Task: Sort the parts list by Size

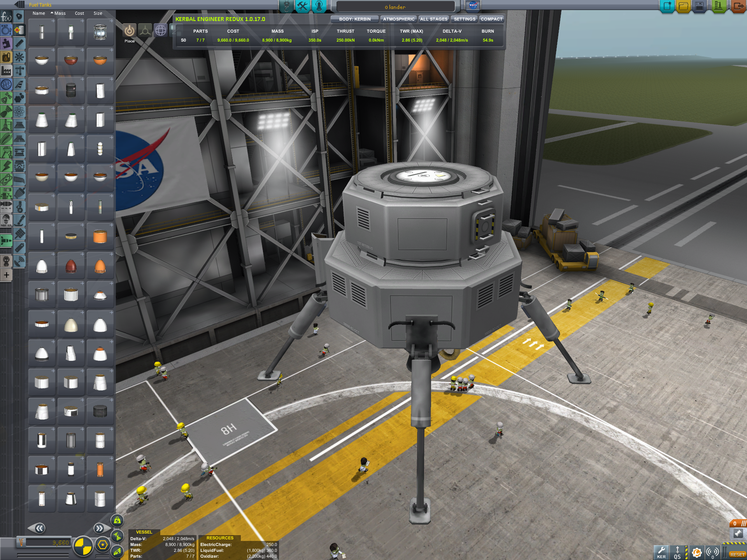Action: [98, 13]
